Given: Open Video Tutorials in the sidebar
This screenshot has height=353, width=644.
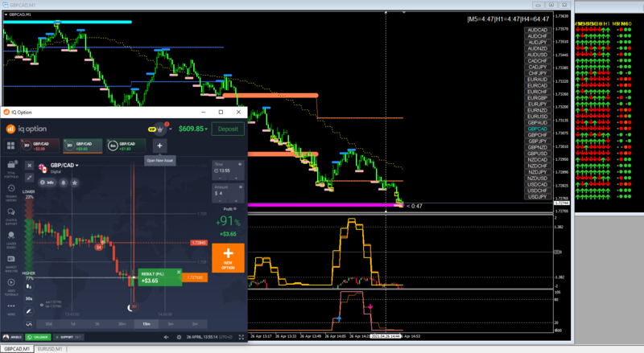Looking at the screenshot, I should pyautogui.click(x=11, y=287).
